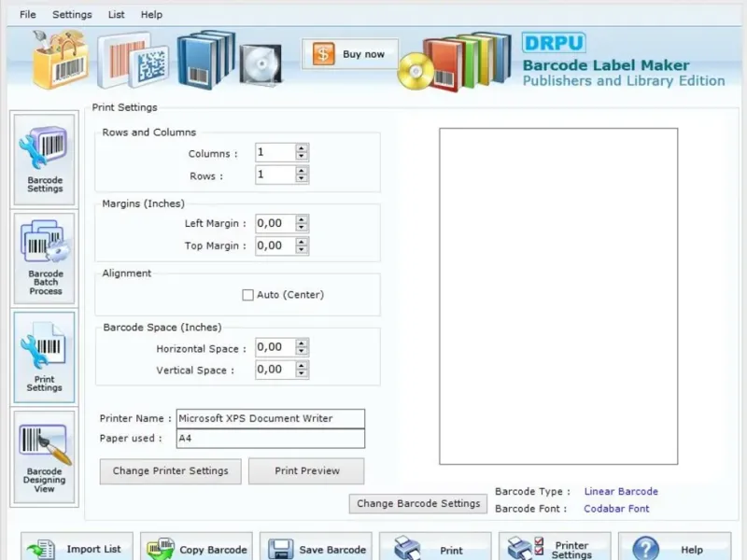The image size is (747, 560).
Task: Open Barcode Settings from the sidebar
Action: (x=44, y=159)
